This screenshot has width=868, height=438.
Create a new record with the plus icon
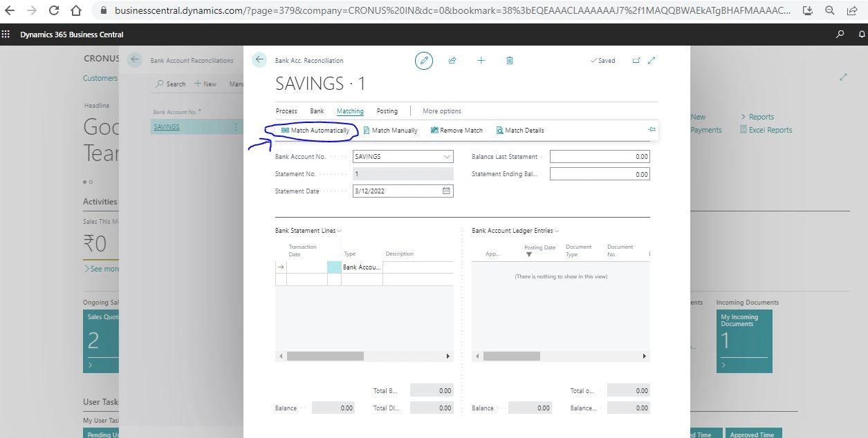(481, 60)
